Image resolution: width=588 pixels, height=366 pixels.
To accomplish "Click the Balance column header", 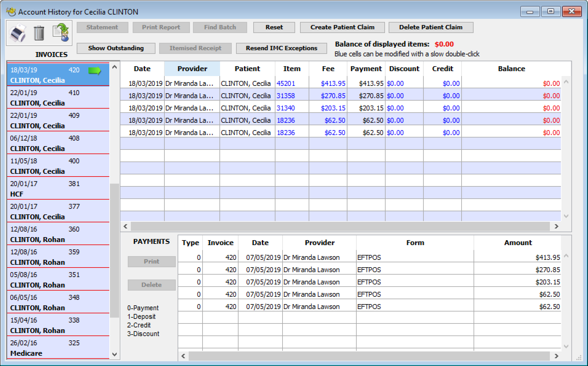I will [x=512, y=69].
